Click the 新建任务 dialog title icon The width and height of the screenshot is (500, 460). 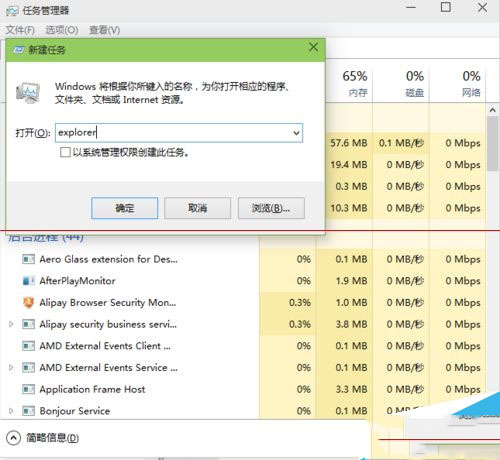pyautogui.click(x=18, y=50)
